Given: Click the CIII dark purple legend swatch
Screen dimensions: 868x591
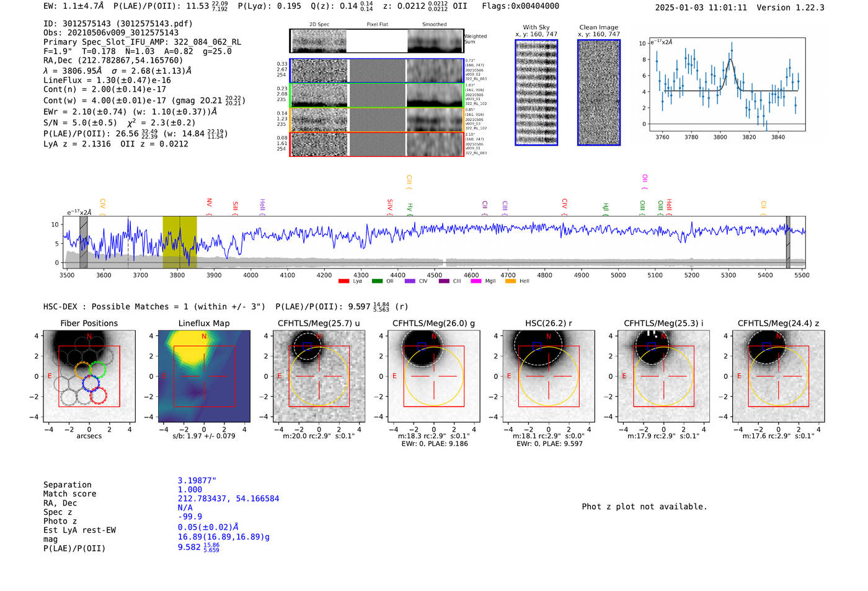Looking at the screenshot, I should pos(444,281).
